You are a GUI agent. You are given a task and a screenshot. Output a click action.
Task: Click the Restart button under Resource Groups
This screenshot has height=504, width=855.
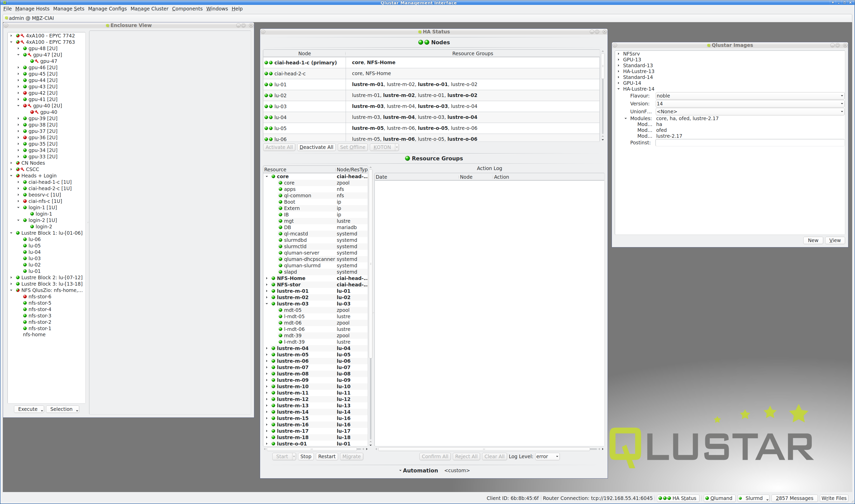point(327,456)
